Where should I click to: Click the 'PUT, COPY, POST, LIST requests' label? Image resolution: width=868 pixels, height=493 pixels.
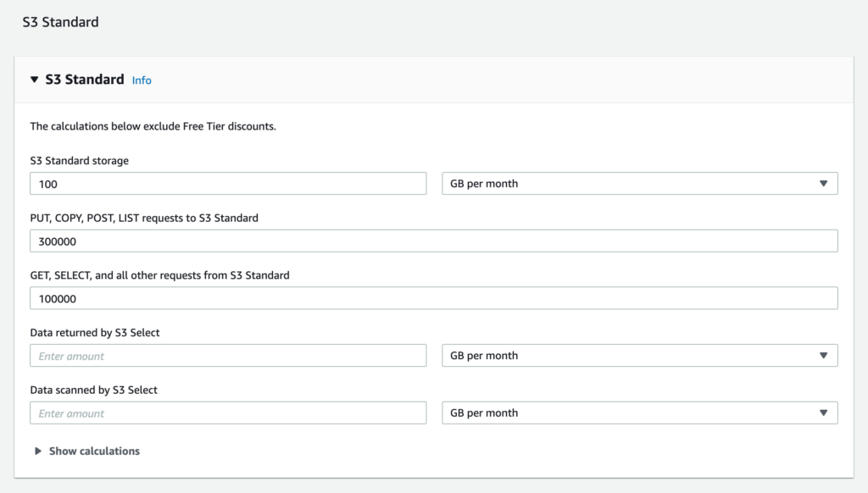pyautogui.click(x=144, y=218)
